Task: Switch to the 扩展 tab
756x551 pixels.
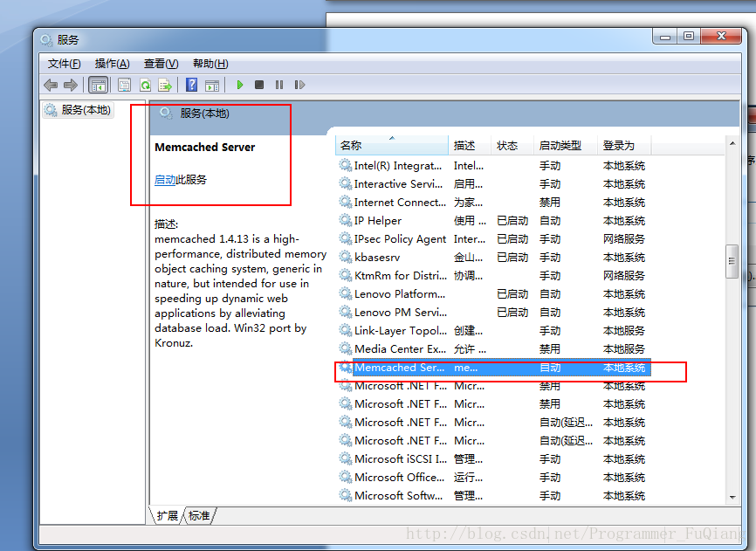Action: click(x=167, y=516)
